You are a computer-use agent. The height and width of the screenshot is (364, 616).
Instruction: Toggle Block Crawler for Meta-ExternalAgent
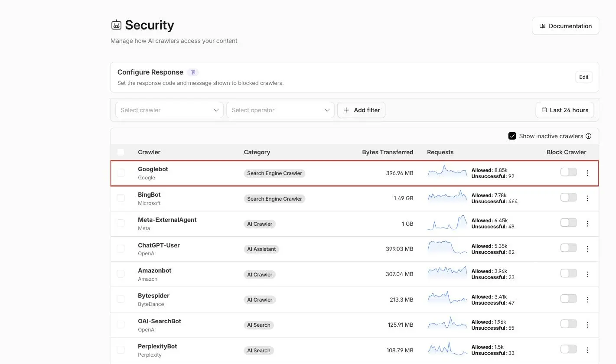tap(568, 222)
